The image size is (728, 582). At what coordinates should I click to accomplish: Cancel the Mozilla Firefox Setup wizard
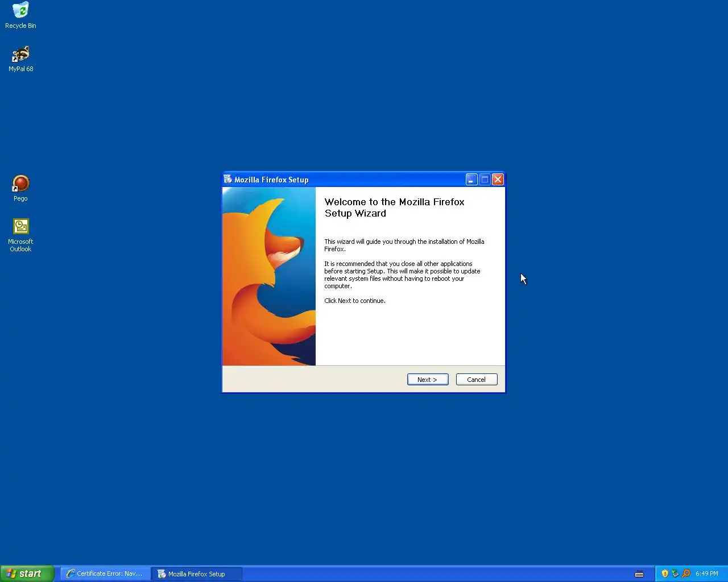[x=477, y=380]
